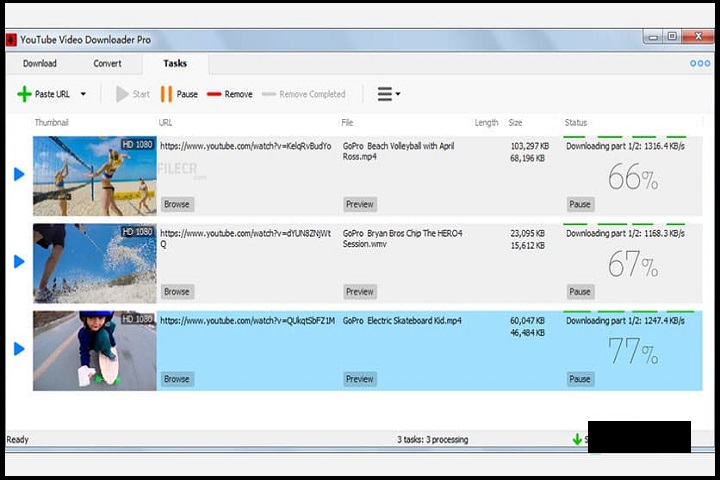Viewport: 720px width, 480px height.
Task: Open the hamburger menu dropdown in toolbar
Action: [x=388, y=94]
